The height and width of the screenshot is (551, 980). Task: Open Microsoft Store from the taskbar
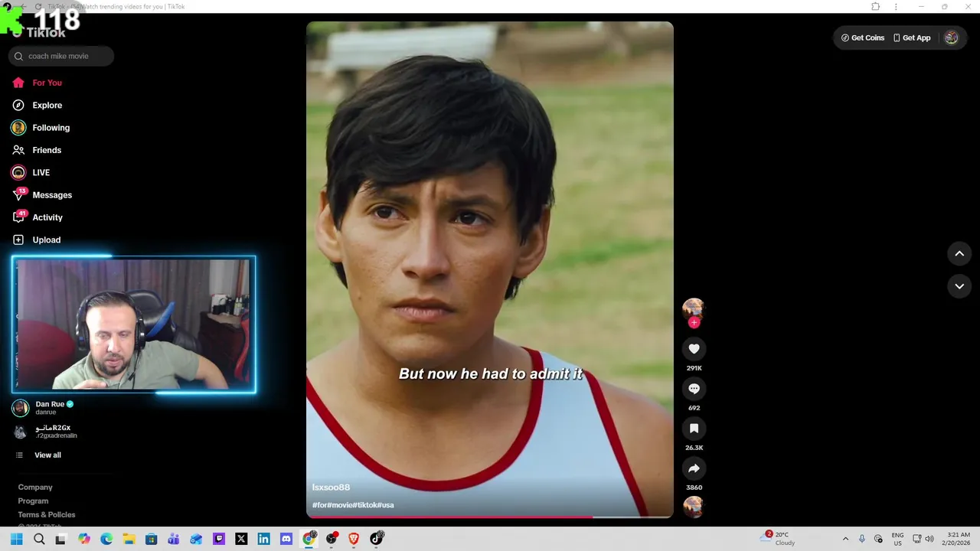152,539
